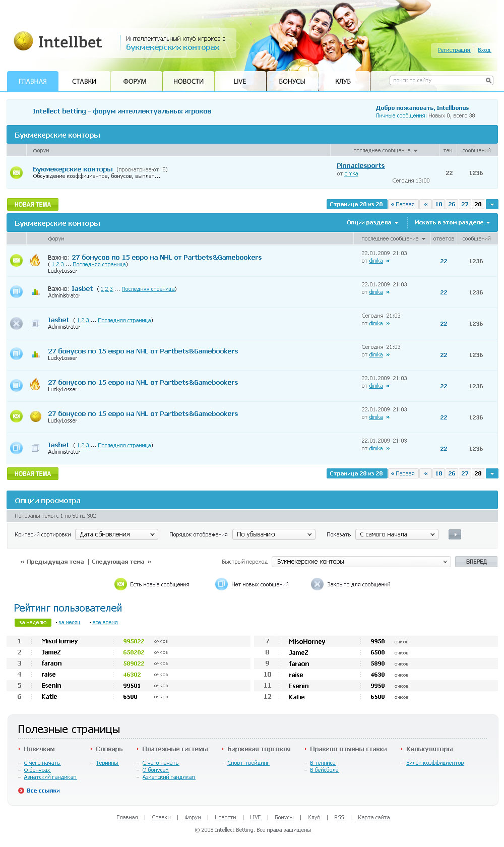
Task: Click footer RSS link
Action: point(339,817)
